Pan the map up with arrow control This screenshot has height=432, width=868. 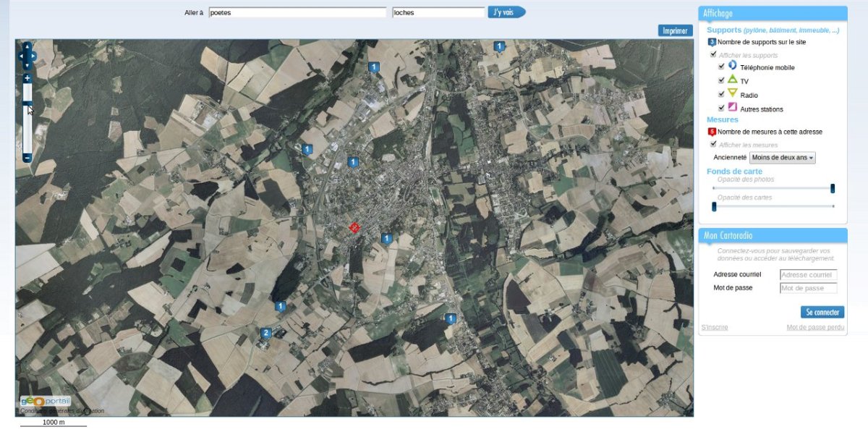[27, 47]
